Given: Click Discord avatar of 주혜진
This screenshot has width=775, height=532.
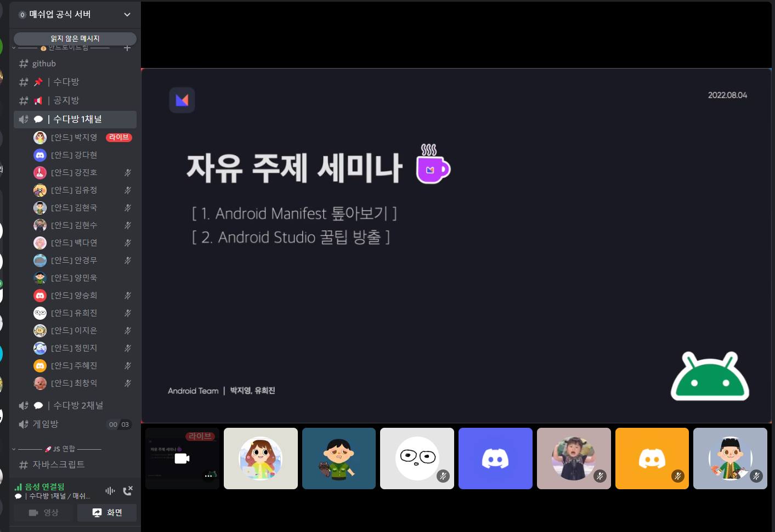Looking at the screenshot, I should click(x=40, y=365).
